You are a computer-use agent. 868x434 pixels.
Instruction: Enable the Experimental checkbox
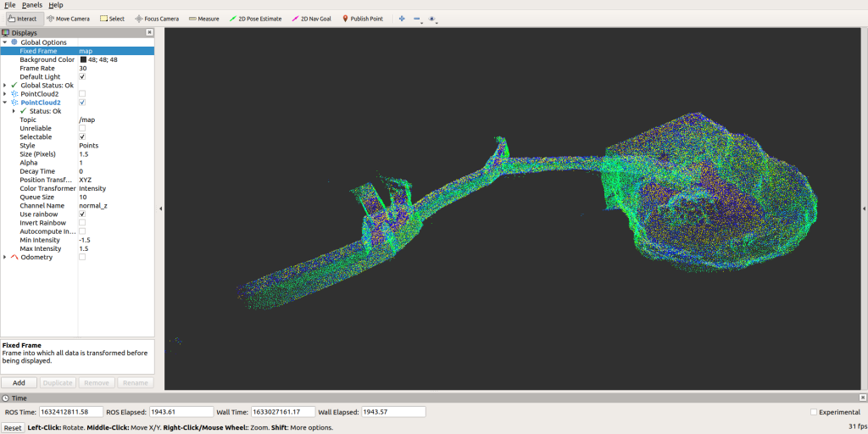[814, 412]
